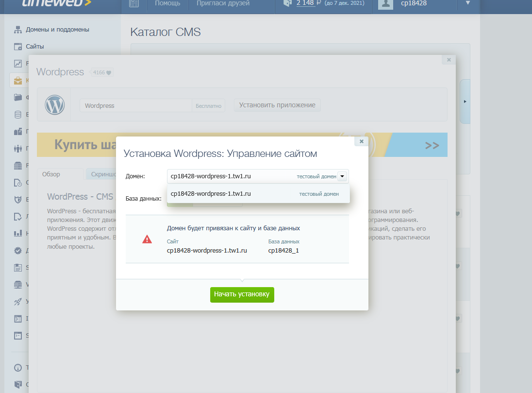The width and height of the screenshot is (532, 393).
Task: Click the server rack icon below the people icon
Action: 18,166
